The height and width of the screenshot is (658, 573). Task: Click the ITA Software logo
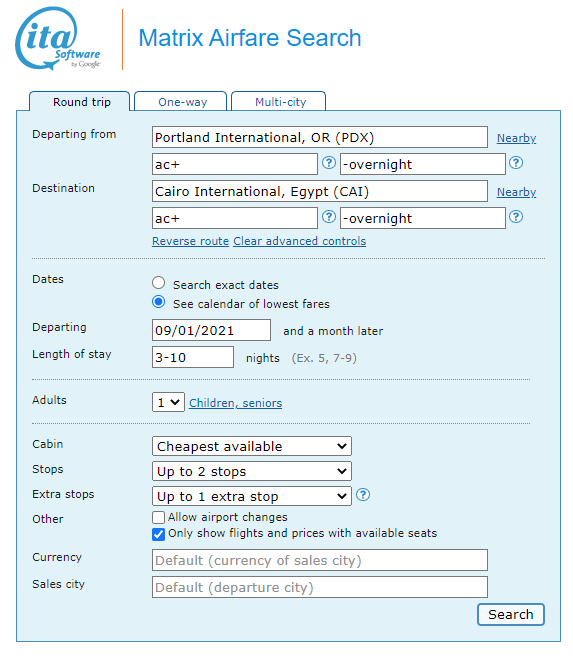(58, 38)
